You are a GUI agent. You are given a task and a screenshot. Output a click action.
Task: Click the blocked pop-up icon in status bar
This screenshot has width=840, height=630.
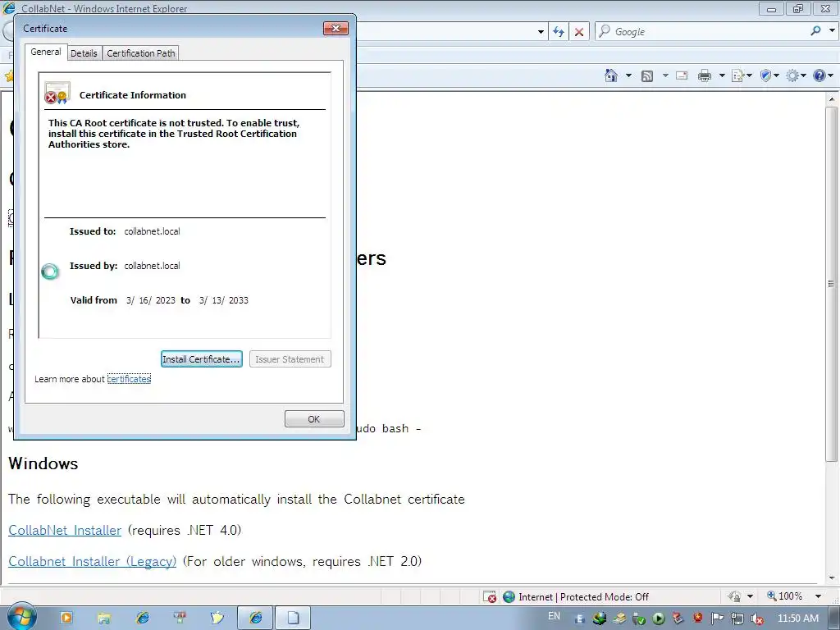489,597
